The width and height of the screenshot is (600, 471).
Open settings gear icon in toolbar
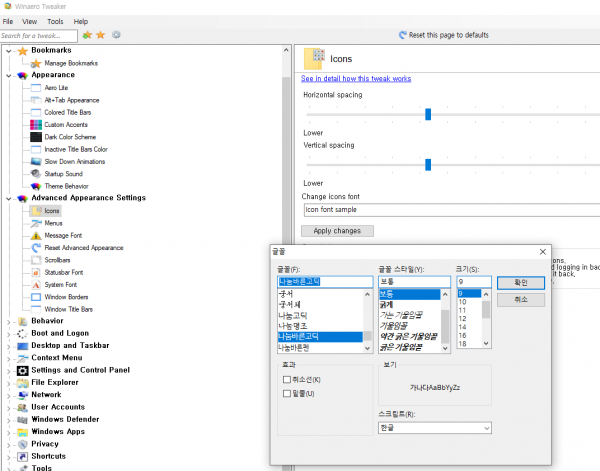click(x=116, y=35)
